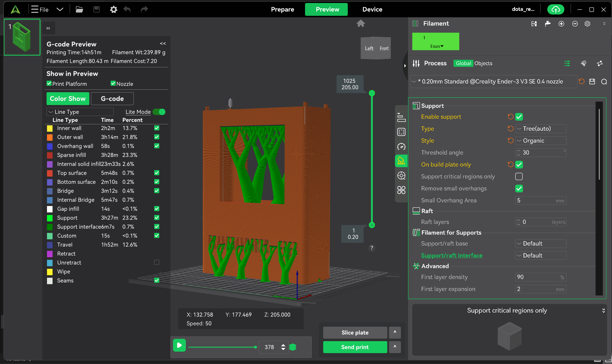Image resolution: width=612 pixels, height=364 pixels.
Task: Switch to the Prepare tab
Action: coord(282,10)
